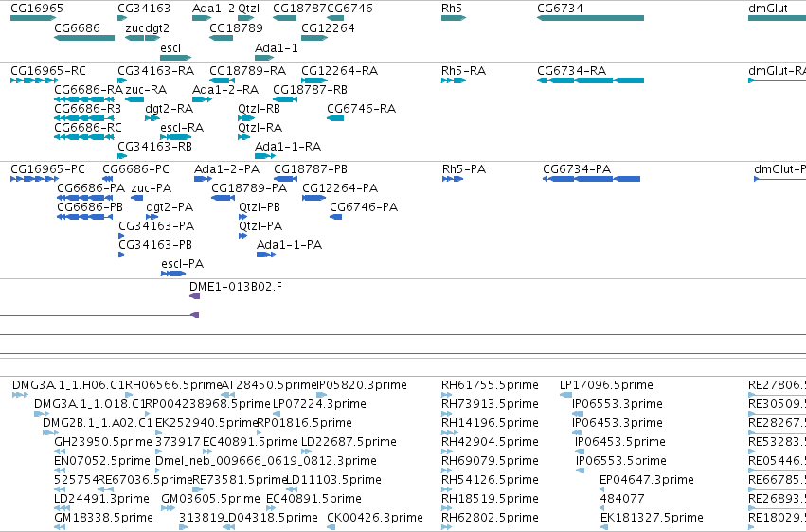
Task: Click the zuc-PA protein label
Action: [x=152, y=188]
